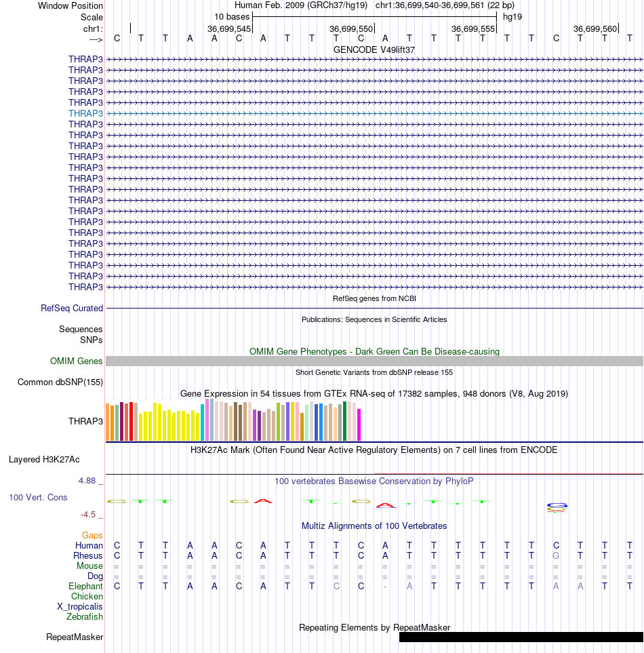Click the light-blue highlighted THRAP3 transcript label
Viewport: 644px width, 653px height.
(85, 113)
